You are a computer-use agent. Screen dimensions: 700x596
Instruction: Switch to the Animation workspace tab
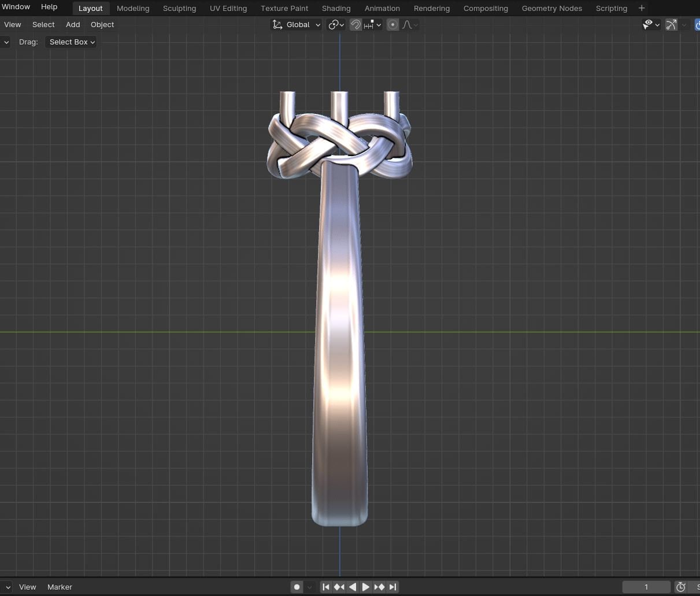382,8
